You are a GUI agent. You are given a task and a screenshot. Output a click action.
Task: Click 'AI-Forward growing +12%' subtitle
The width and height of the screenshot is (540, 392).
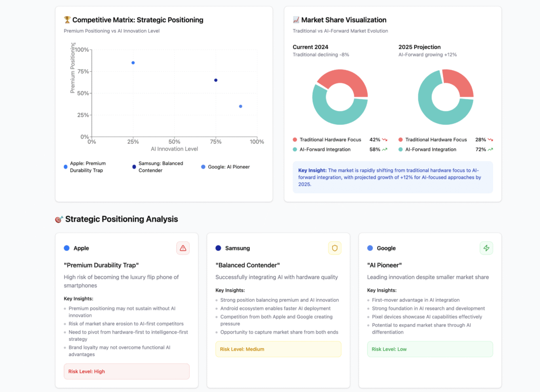click(x=427, y=55)
